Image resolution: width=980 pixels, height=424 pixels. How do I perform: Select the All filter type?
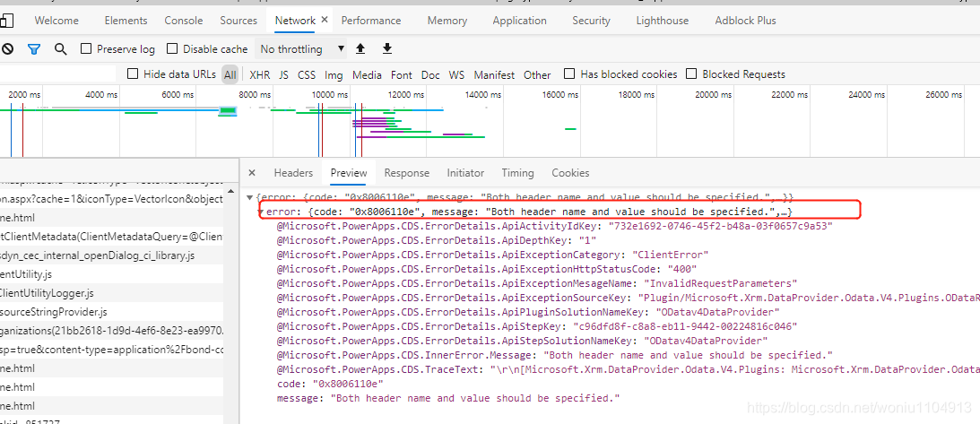[x=230, y=75]
